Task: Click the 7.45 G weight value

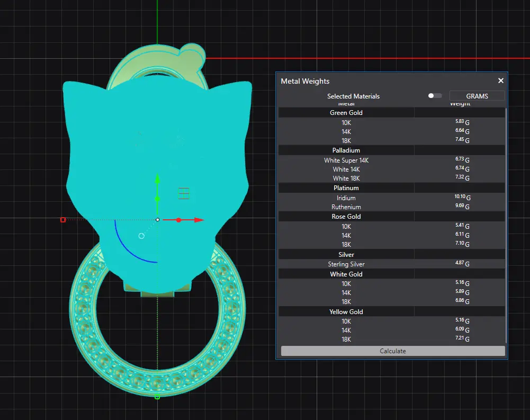Action: [462, 140]
